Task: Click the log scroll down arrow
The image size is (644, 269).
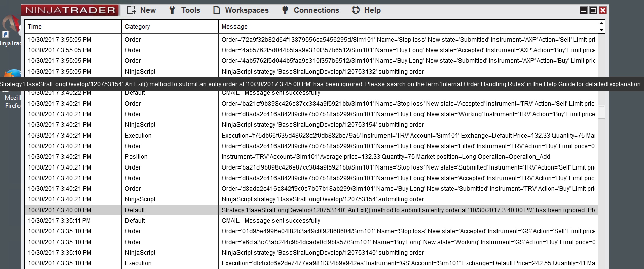Action: [x=601, y=30]
